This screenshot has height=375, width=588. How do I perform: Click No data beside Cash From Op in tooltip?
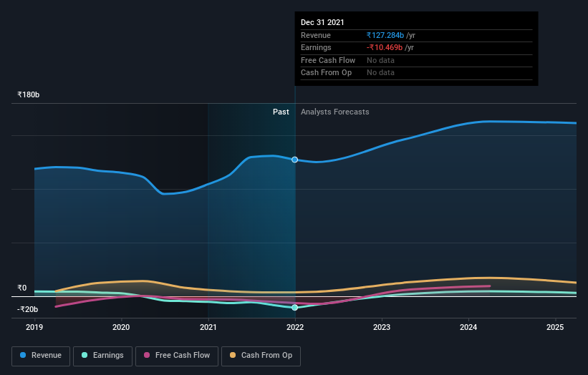pyautogui.click(x=380, y=73)
